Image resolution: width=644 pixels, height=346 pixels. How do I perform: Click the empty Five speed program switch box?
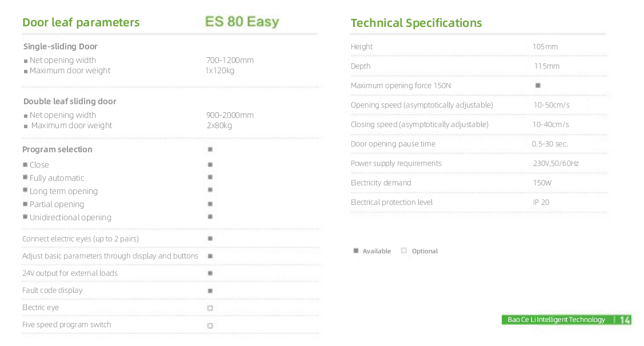210,325
